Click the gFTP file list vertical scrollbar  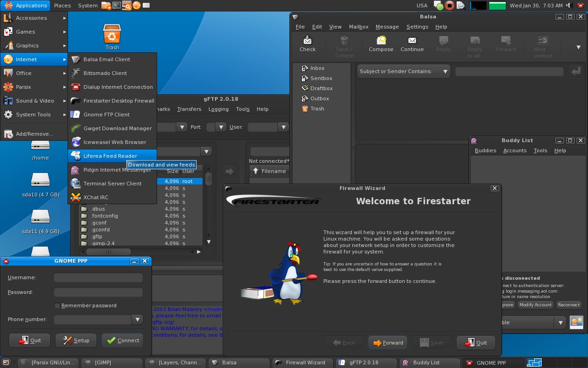[x=209, y=206]
